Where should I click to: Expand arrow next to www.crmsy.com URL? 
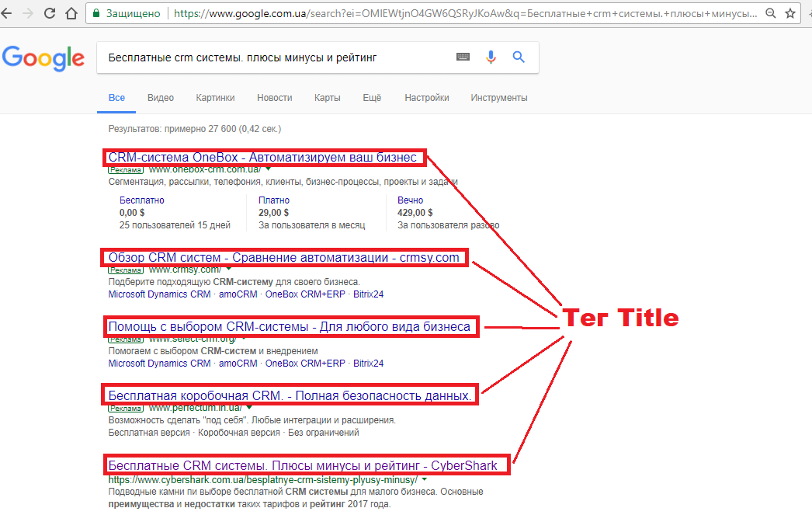(x=228, y=269)
